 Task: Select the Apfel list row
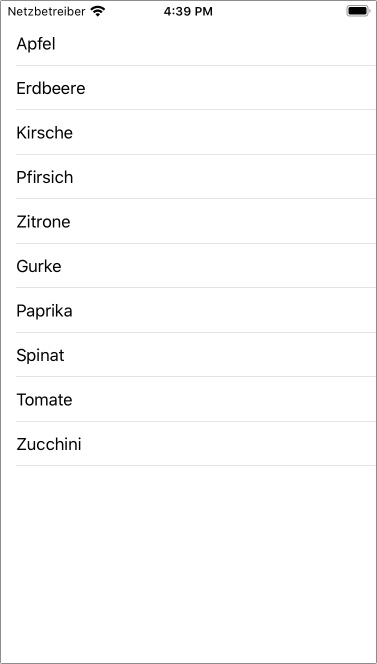tap(188, 44)
